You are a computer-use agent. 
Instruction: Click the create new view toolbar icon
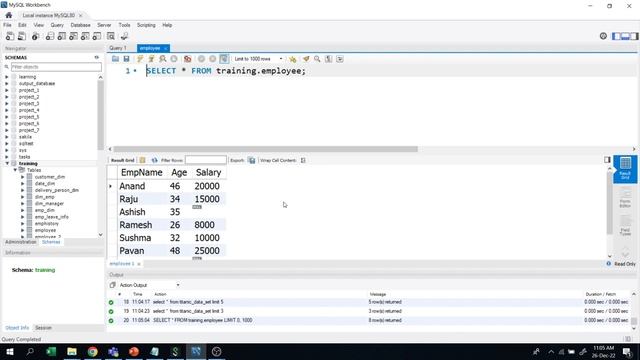tap(73, 36)
